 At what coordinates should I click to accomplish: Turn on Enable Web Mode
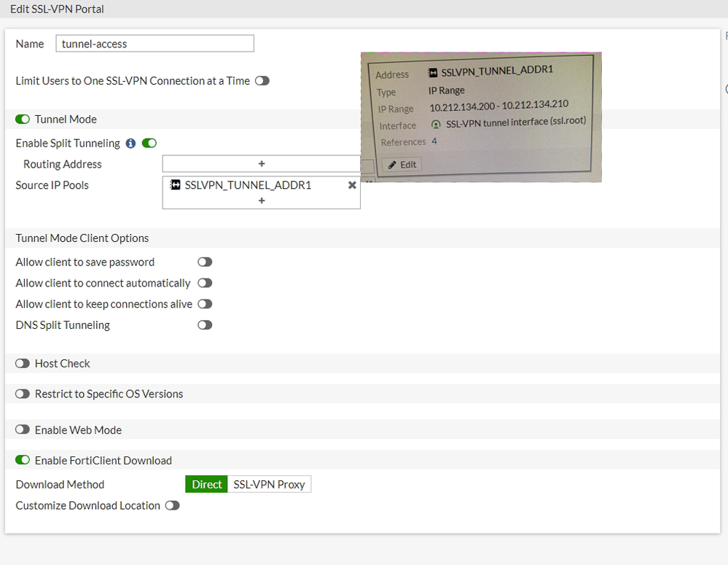pyautogui.click(x=23, y=430)
